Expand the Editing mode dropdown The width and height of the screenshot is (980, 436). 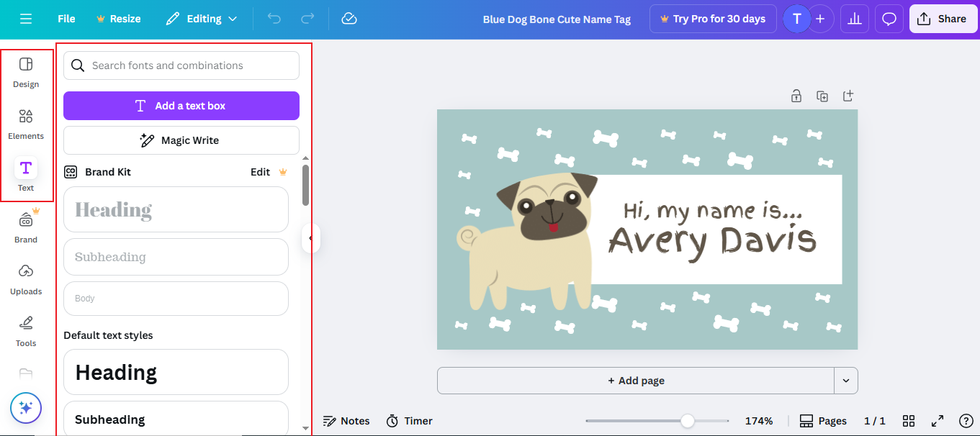(201, 19)
